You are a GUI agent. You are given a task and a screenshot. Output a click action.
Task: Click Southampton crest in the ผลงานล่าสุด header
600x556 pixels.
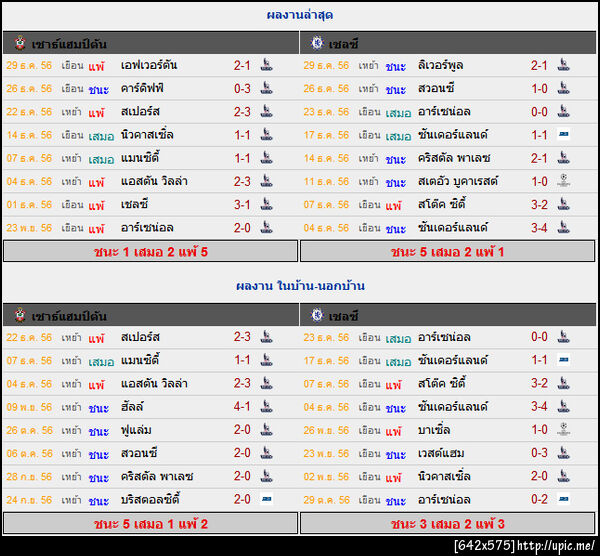coord(20,43)
